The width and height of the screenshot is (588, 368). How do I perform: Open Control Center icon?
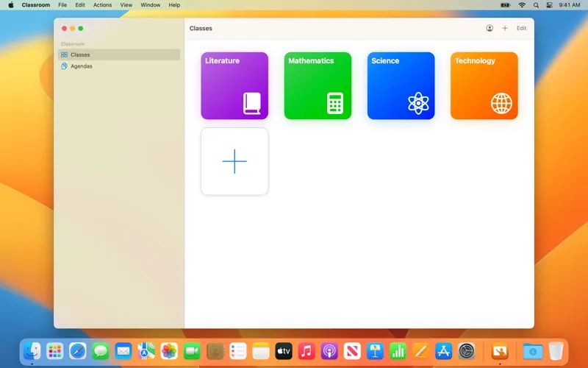point(549,5)
